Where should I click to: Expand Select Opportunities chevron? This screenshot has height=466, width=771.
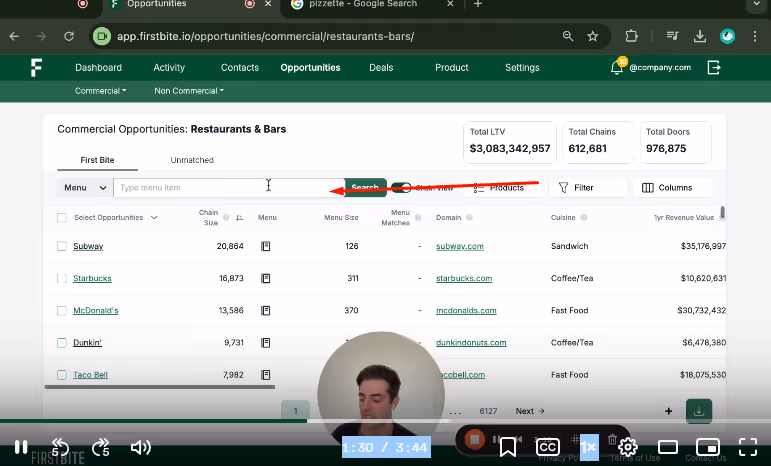154,217
